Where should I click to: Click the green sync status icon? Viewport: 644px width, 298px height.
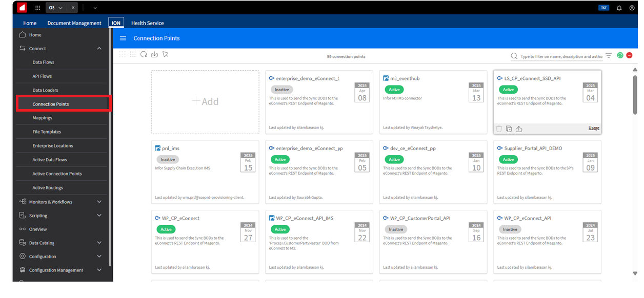tap(620, 55)
